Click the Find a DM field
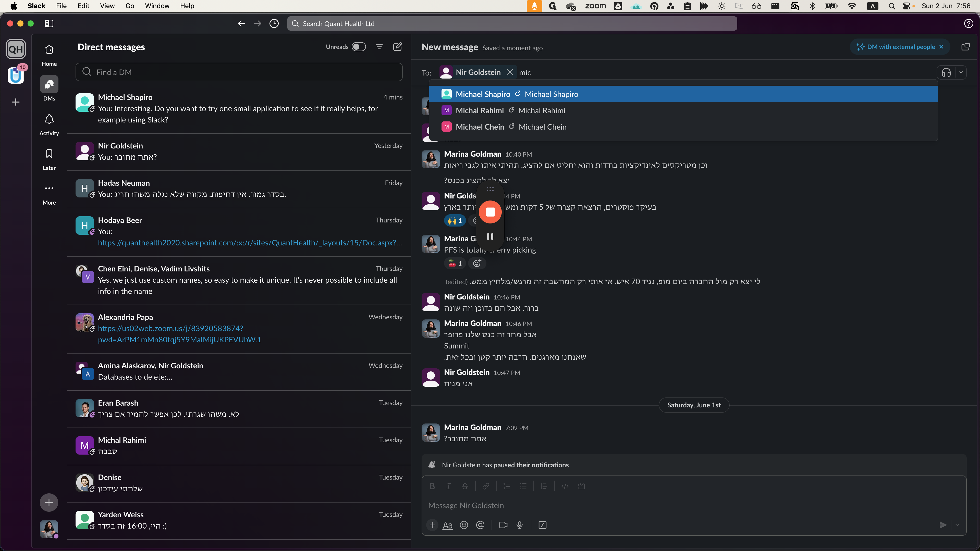Image resolution: width=980 pixels, height=551 pixels. [239, 72]
